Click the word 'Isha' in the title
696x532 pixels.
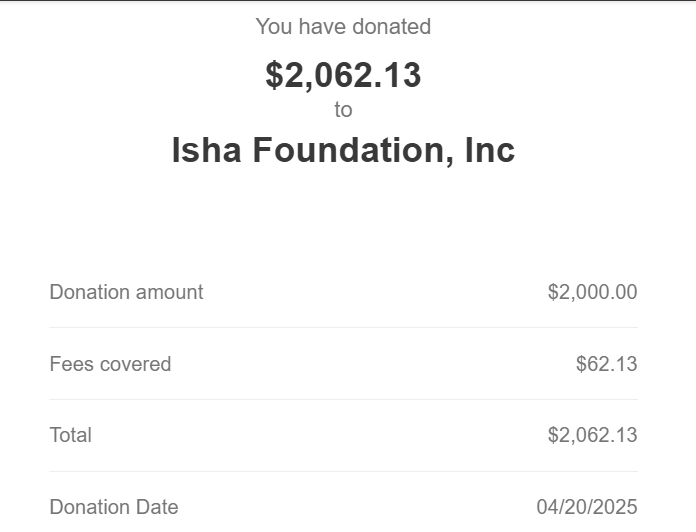pos(206,150)
